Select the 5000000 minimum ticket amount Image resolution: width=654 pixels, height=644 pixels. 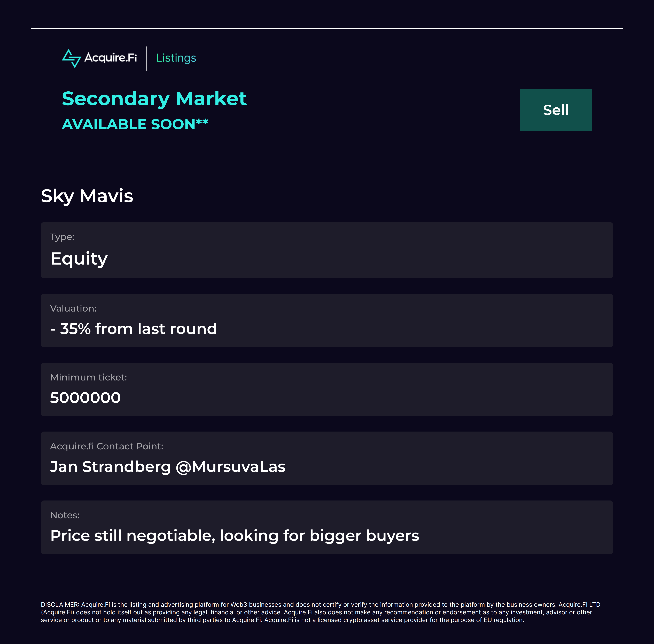tap(85, 398)
